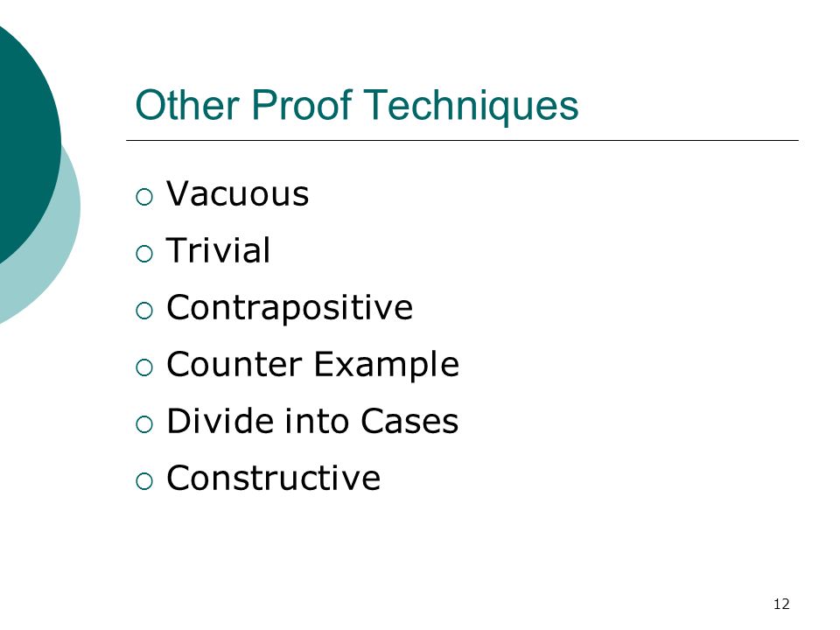Click the bullet circle beside Contrapositive

pyautogui.click(x=144, y=311)
